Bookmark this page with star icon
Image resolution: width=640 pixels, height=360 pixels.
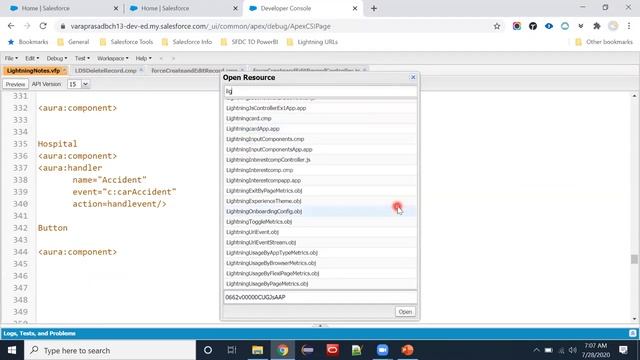pyautogui.click(x=497, y=26)
